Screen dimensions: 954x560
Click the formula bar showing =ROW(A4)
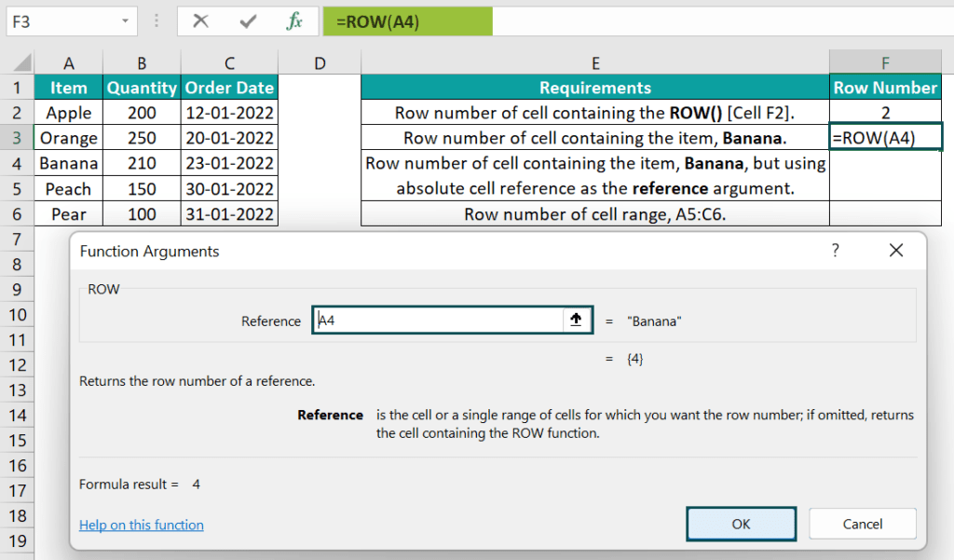[407, 20]
